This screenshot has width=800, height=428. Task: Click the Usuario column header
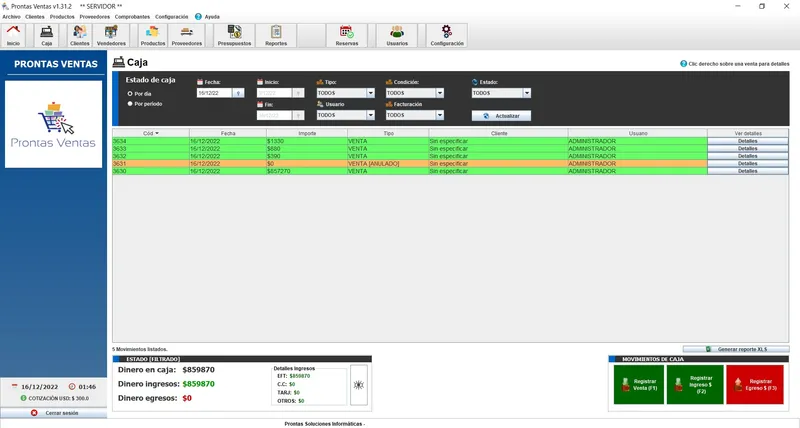pyautogui.click(x=638, y=133)
